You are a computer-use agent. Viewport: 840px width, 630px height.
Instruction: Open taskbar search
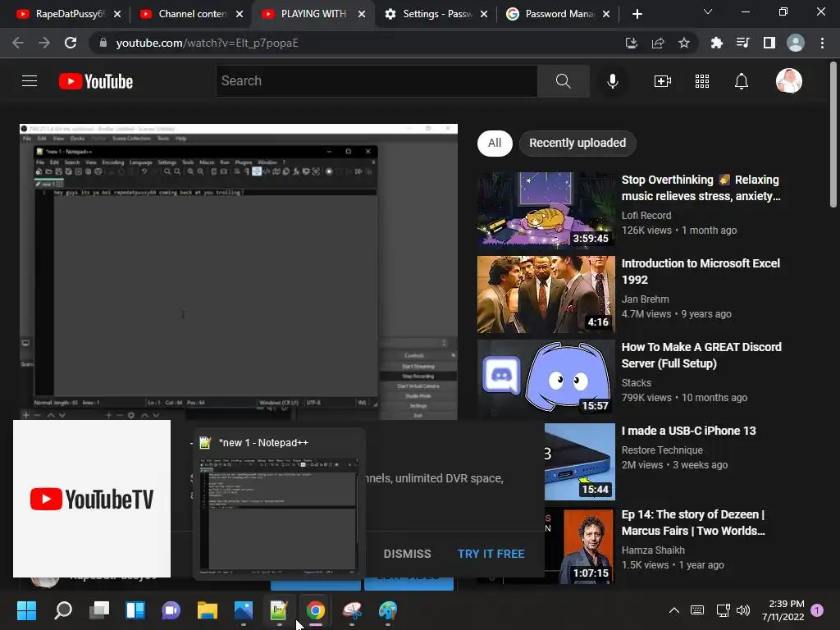(63, 610)
